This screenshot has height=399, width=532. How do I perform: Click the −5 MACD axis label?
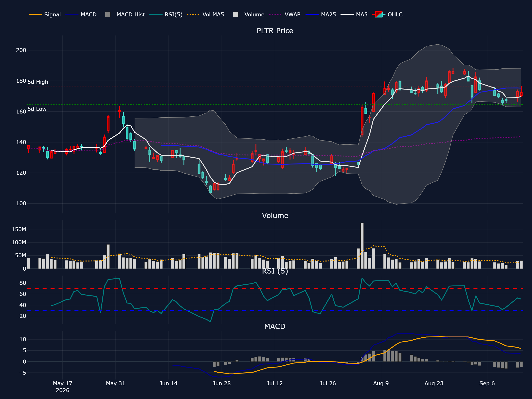coord(23,373)
